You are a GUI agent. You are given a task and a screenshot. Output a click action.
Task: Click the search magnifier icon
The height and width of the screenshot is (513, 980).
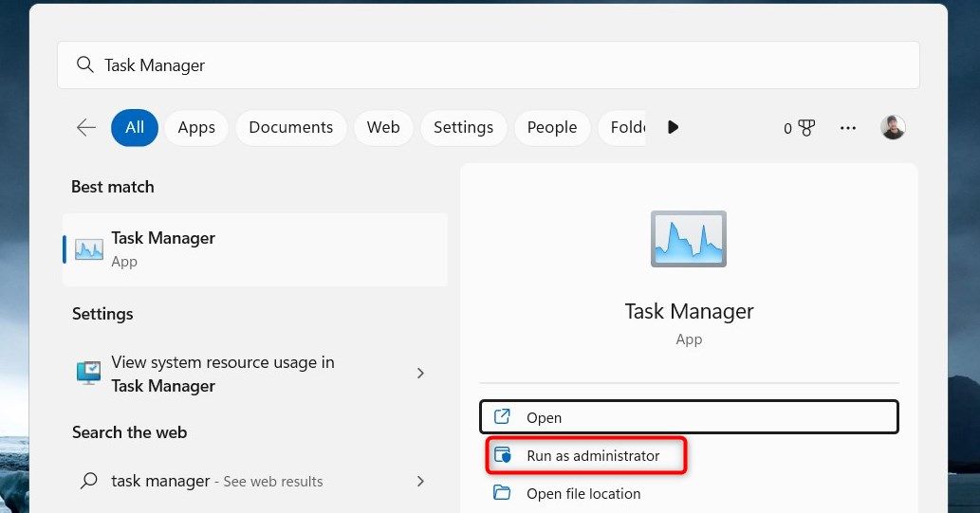tap(85, 64)
